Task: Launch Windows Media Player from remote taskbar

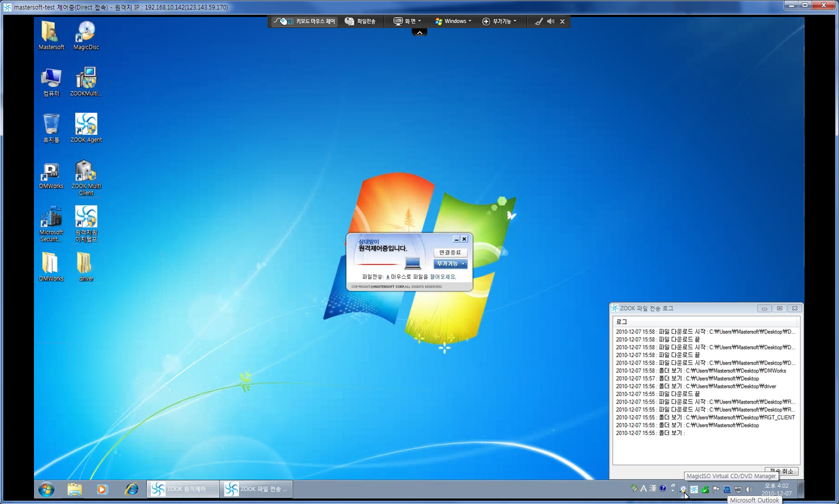Action: point(102,489)
